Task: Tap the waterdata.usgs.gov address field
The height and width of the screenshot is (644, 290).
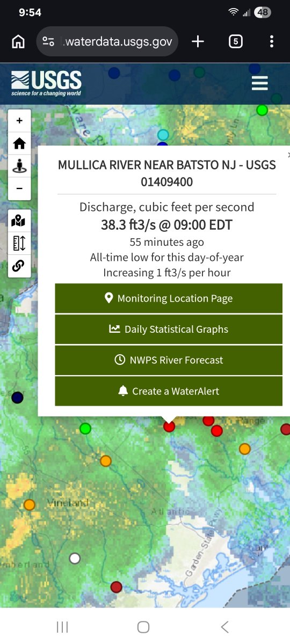Action: pos(107,41)
